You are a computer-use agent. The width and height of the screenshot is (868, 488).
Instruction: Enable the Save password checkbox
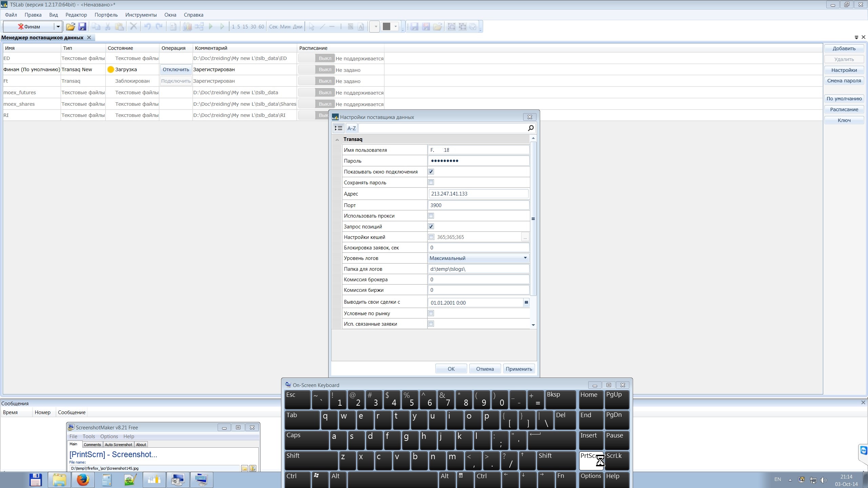[431, 182]
